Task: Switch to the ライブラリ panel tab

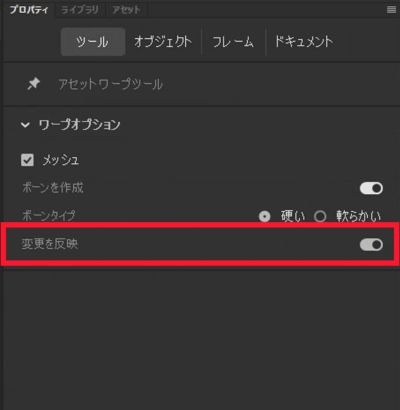Action: (79, 10)
